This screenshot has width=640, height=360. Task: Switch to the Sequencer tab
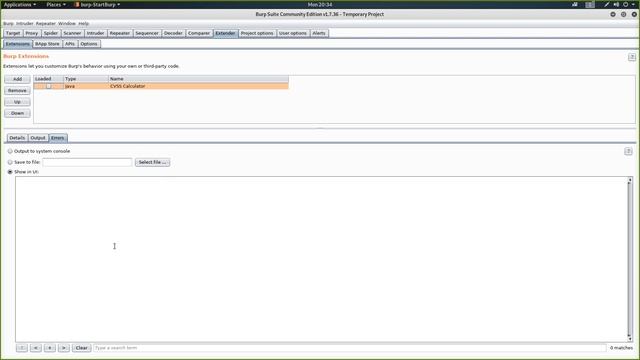click(147, 33)
